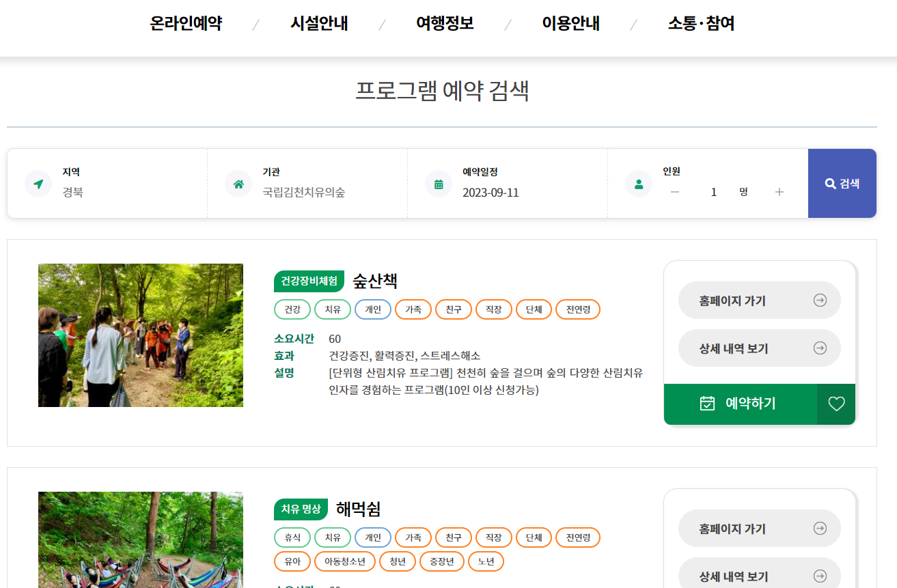This screenshot has height=588, width=897.
Task: Click the 개인 tag under 해먹쉼
Action: (x=373, y=537)
